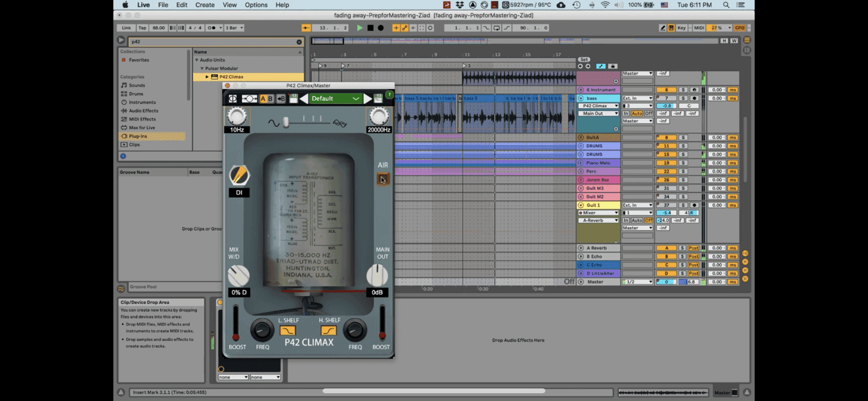Select Max for Live category

point(142,128)
